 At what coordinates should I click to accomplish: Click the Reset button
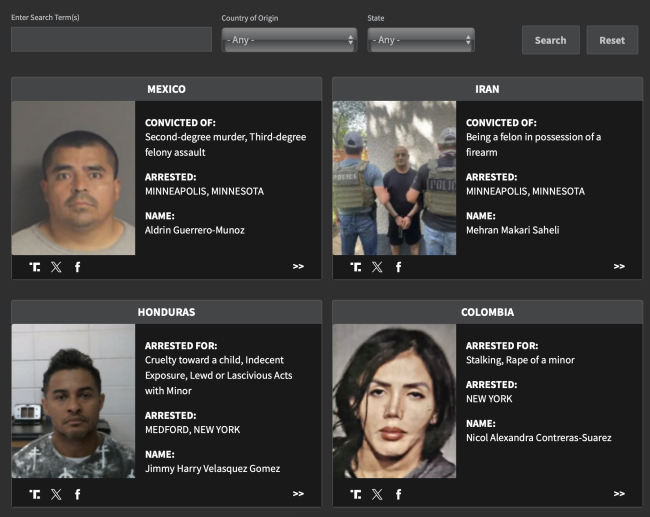[x=612, y=40]
